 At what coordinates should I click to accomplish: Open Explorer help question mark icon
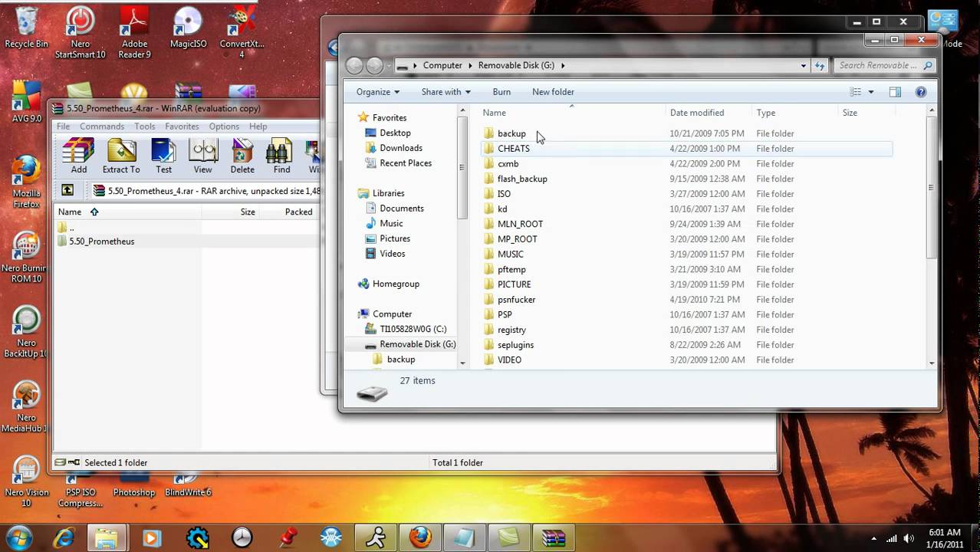point(921,92)
